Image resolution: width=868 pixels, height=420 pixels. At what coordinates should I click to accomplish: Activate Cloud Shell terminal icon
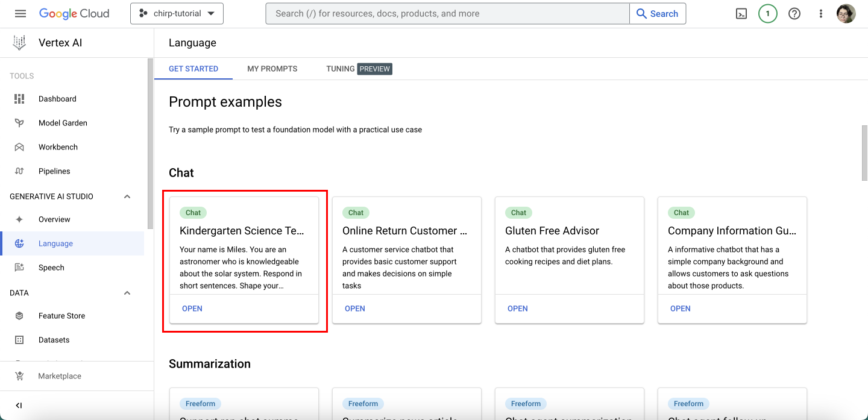(x=741, y=14)
